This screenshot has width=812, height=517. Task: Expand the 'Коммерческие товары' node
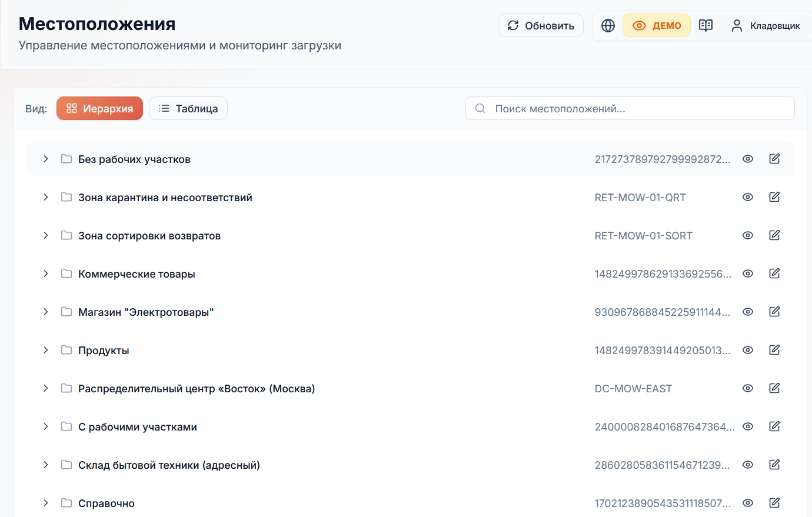(45, 273)
